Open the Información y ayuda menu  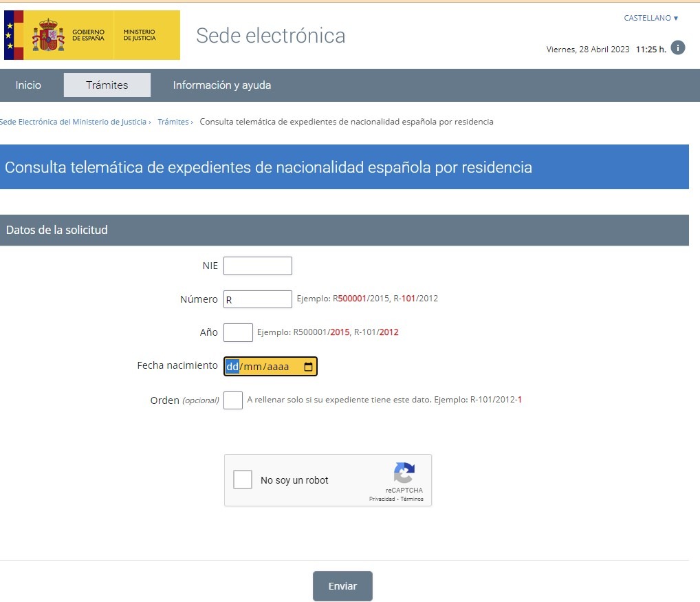click(x=222, y=85)
